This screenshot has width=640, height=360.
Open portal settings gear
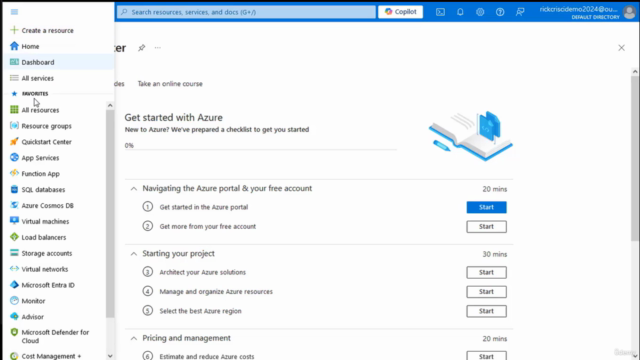click(x=480, y=12)
